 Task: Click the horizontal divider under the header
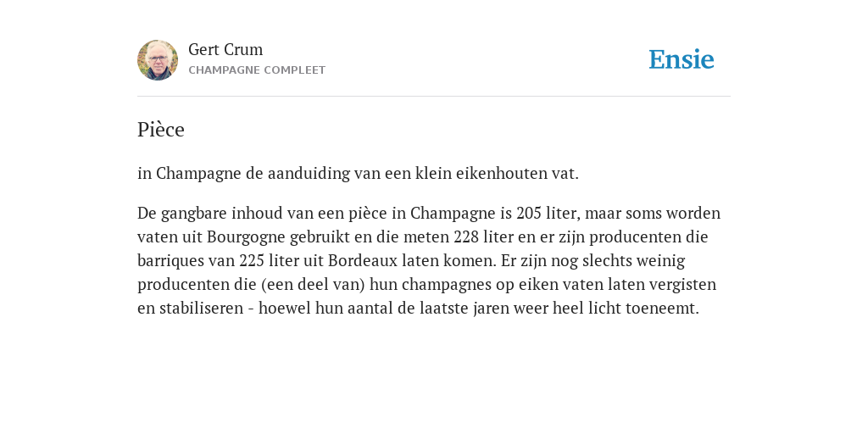pyautogui.click(x=434, y=97)
